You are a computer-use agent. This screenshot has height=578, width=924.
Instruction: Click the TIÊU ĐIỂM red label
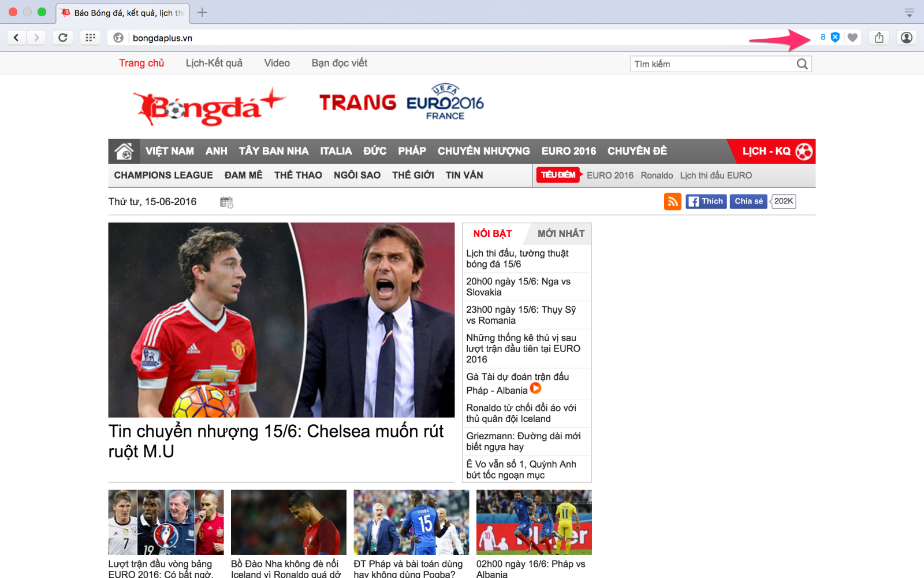tap(558, 175)
